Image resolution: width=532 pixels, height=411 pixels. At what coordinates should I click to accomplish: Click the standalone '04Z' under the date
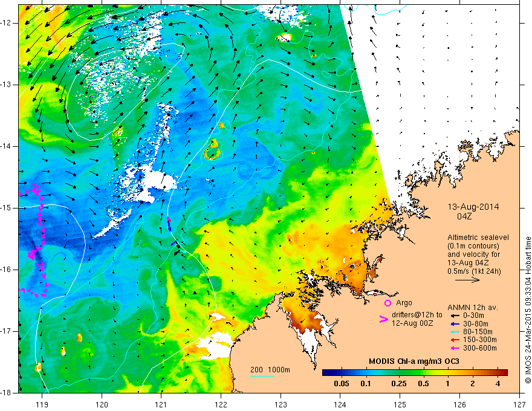[464, 216]
